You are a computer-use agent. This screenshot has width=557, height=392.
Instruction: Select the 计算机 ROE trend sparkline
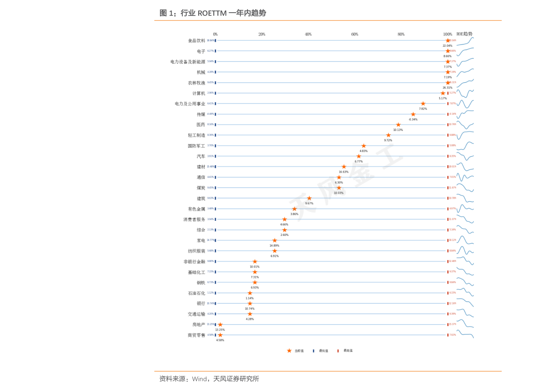point(465,93)
